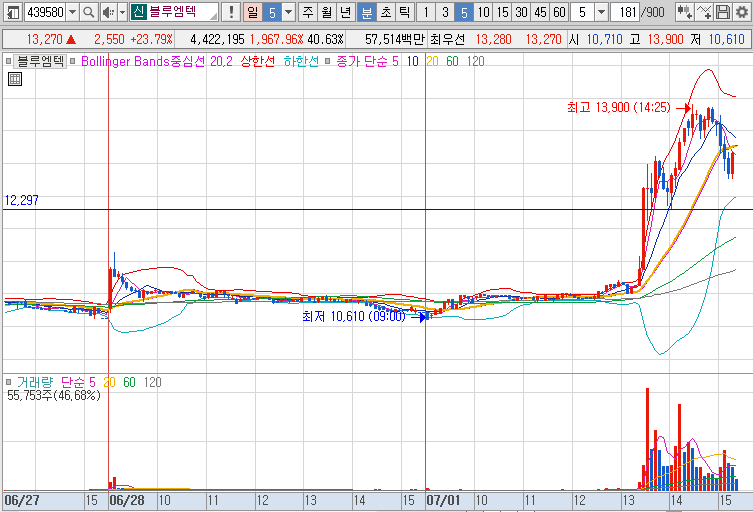Toggle the 거래량 volume legend square
Screen dimensions: 753x512
point(8,382)
